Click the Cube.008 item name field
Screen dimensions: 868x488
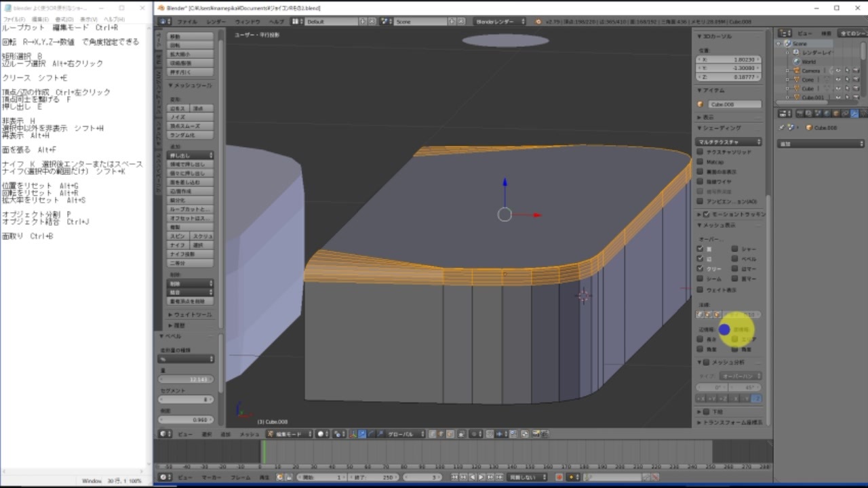734,104
